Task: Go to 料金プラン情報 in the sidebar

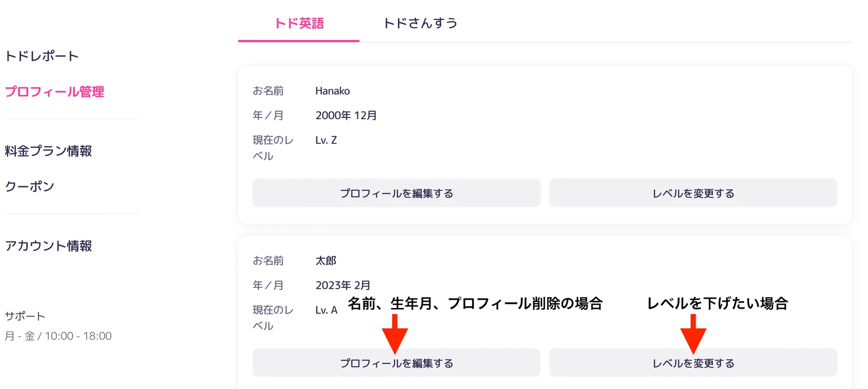Action: [48, 151]
